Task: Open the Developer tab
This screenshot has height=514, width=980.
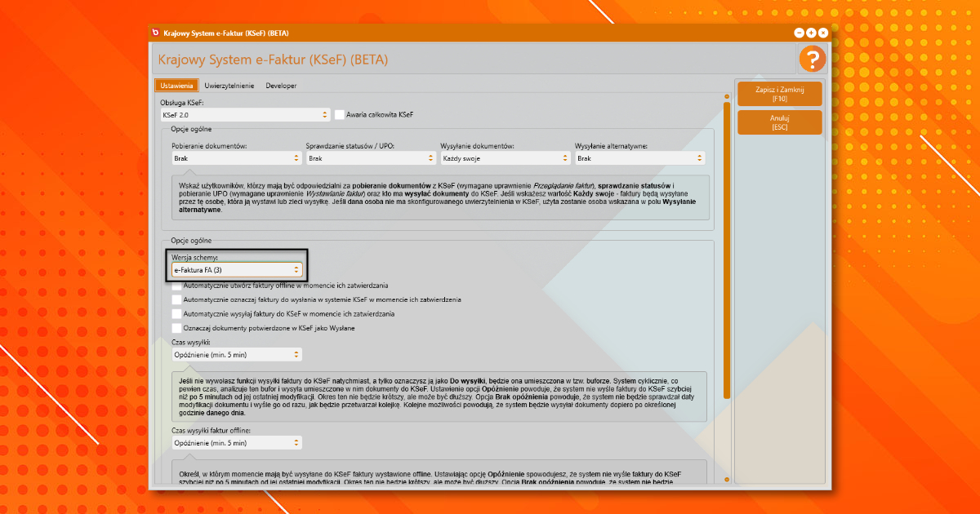Action: tap(281, 86)
